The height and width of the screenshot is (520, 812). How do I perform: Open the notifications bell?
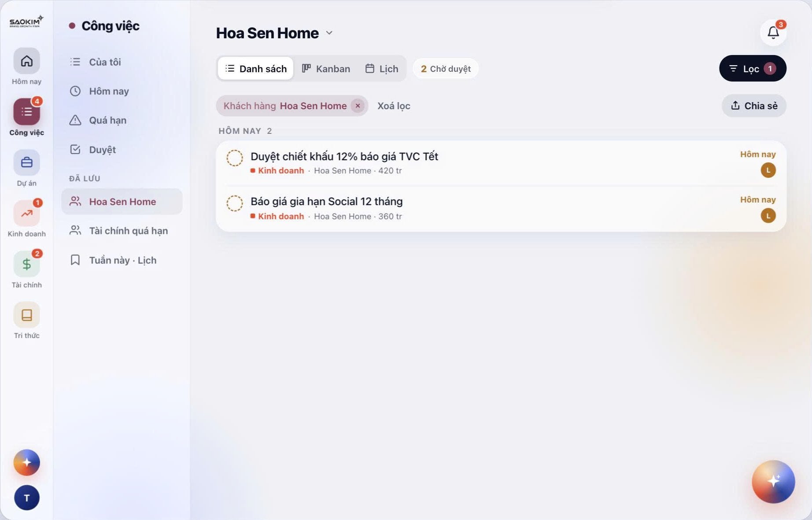click(773, 33)
